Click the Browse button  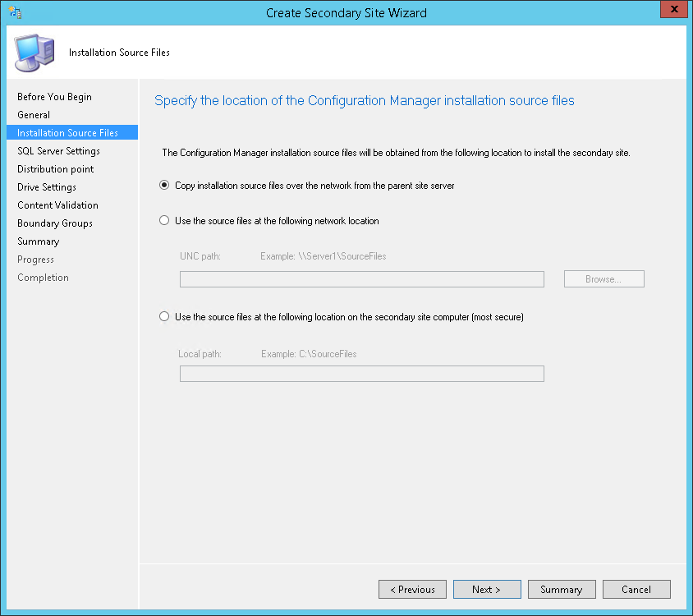point(604,279)
